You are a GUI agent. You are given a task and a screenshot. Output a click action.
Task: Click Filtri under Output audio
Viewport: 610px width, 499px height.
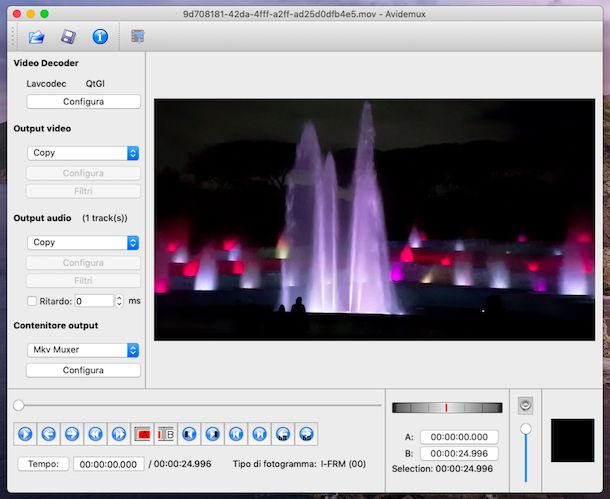coord(83,280)
